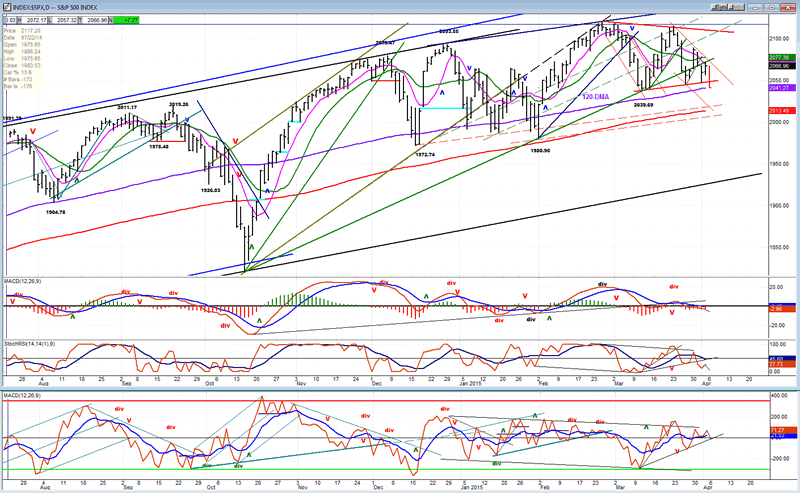Click the 400.00 axis label in the bottom panel
Image resolution: width=800 pixels, height=493 pixels.
pyautogui.click(x=779, y=396)
